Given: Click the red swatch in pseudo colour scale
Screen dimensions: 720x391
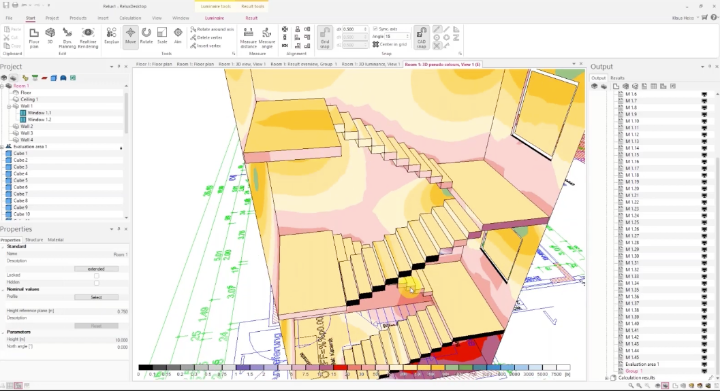Looking at the screenshot, I should [340, 368].
